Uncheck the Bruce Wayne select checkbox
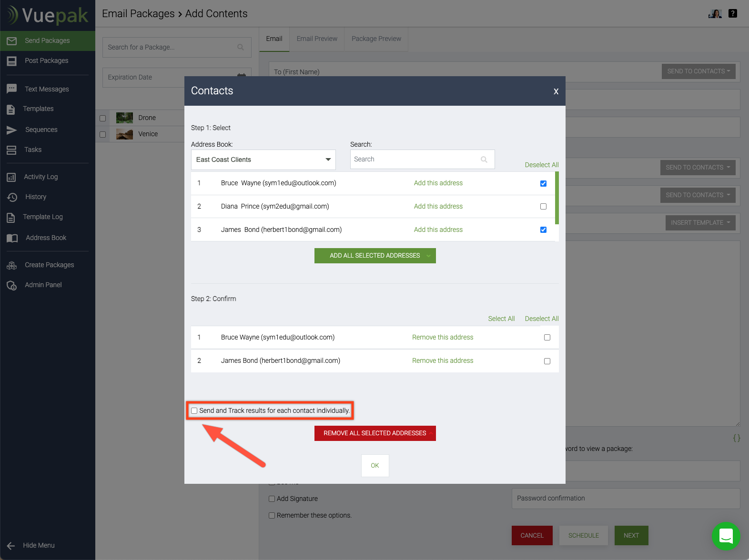The width and height of the screenshot is (749, 560). (x=543, y=183)
